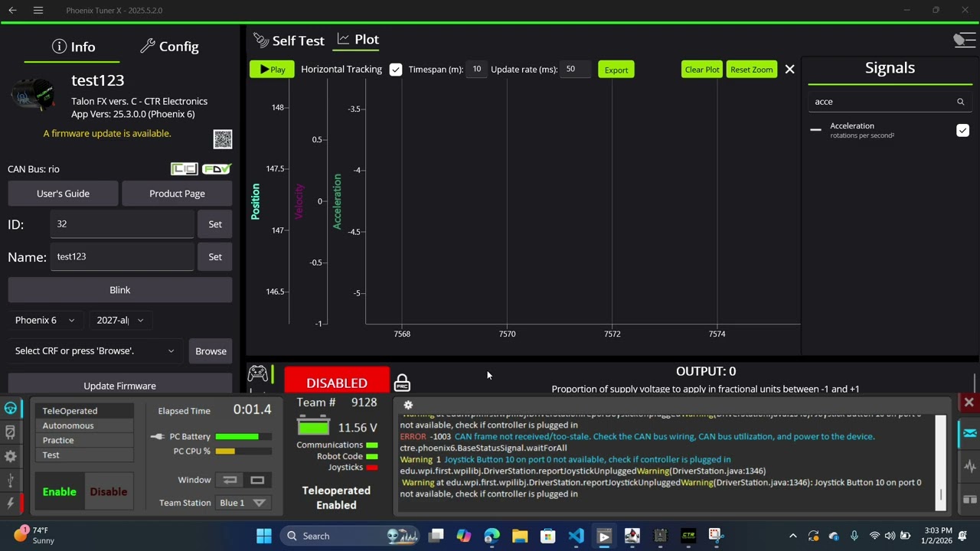Screen dimensions: 980x551
Task: Open the log settings gear in Driver Station
Action: [408, 405]
